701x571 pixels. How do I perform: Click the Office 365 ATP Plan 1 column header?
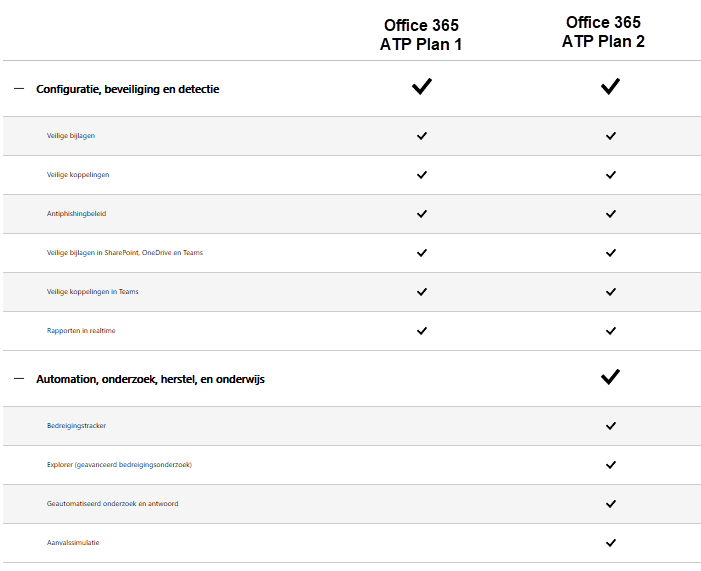pos(421,35)
